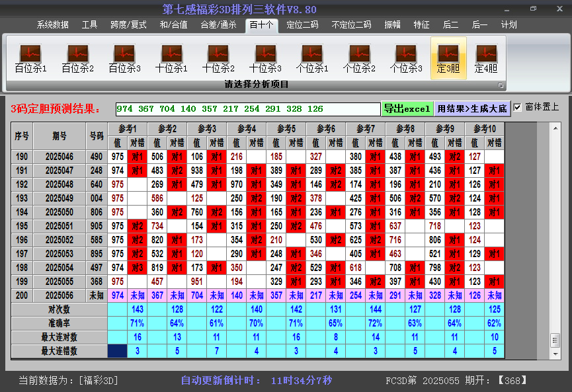Click the 百位杀3 ribbon icon
Image resolution: width=572 pixels, height=392 pixels.
tap(124, 58)
